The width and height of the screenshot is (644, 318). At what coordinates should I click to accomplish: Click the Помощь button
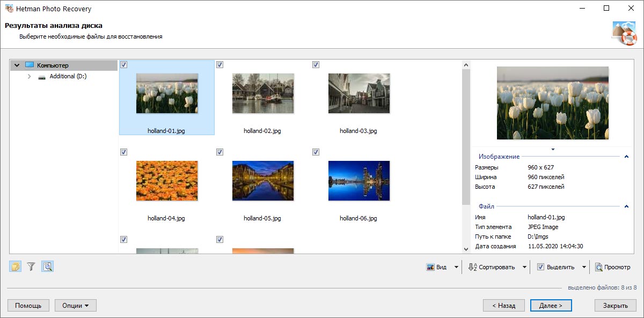[28, 306]
